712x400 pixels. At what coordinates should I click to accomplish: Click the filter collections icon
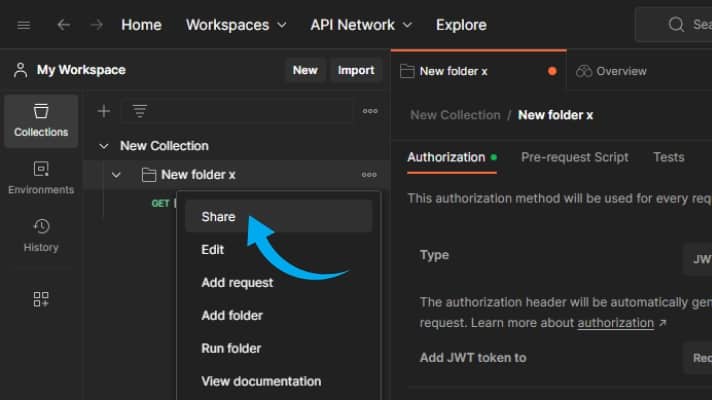pos(140,111)
